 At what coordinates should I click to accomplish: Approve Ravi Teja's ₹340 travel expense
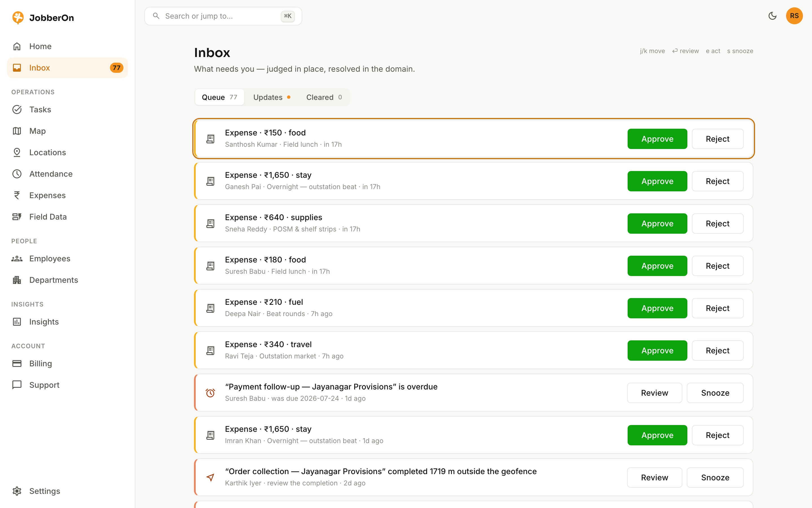click(657, 351)
